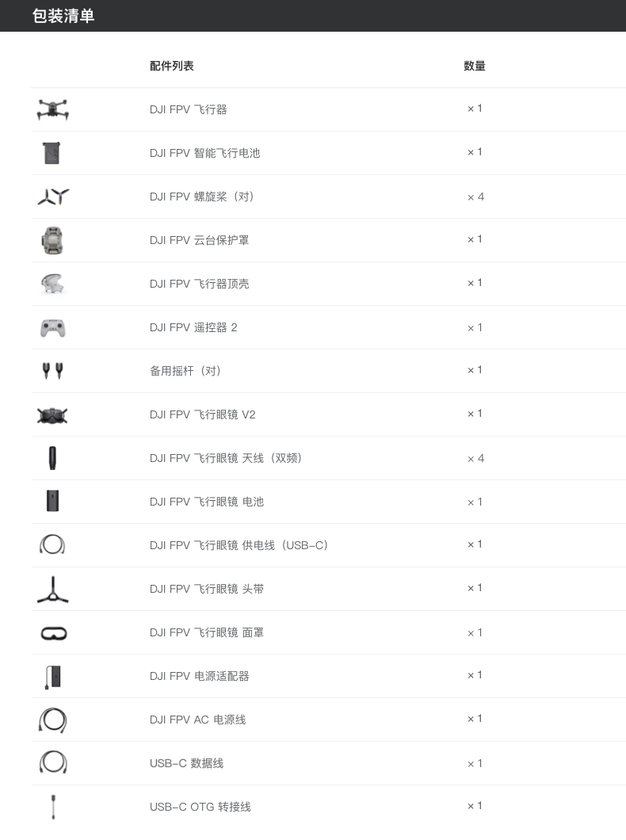
Task: Click the goggles headband icon
Action: (x=52, y=590)
